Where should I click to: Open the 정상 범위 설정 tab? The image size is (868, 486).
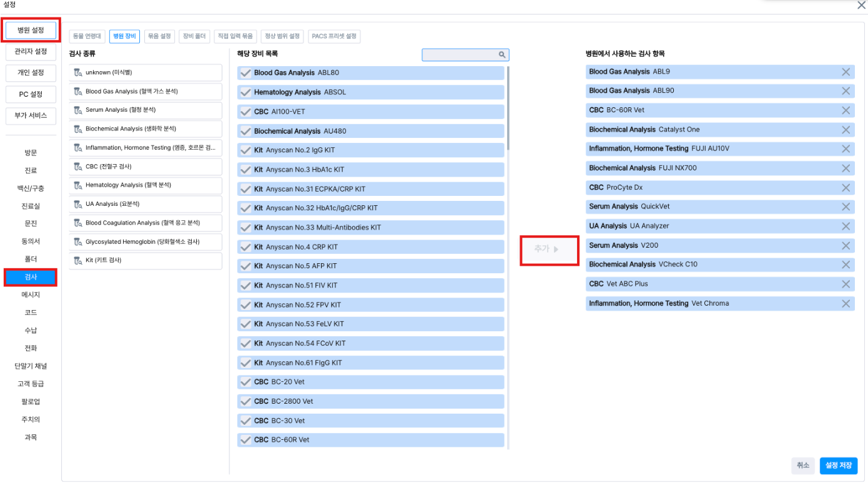coord(282,36)
